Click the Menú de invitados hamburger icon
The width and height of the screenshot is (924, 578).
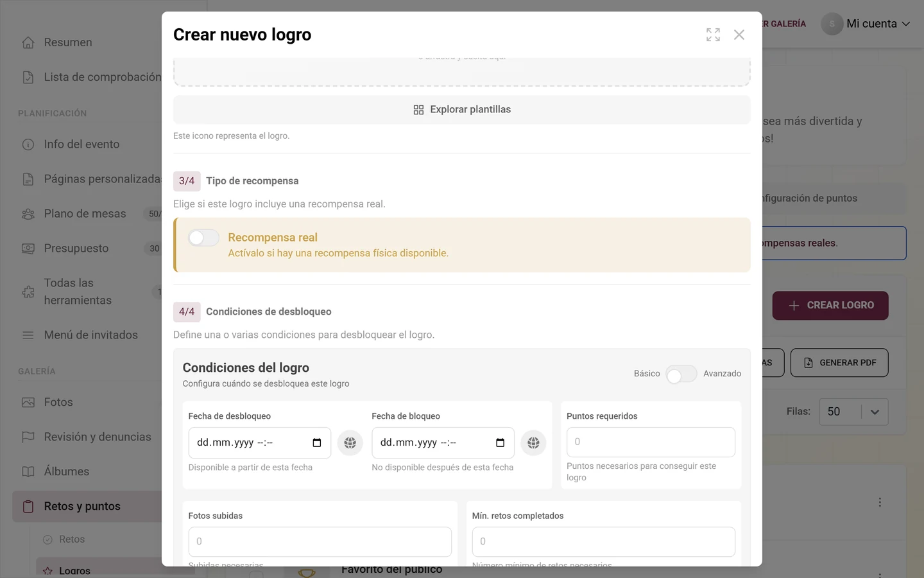(x=28, y=335)
